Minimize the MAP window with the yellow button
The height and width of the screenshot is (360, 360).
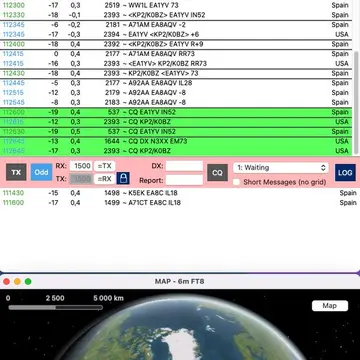click(17, 282)
